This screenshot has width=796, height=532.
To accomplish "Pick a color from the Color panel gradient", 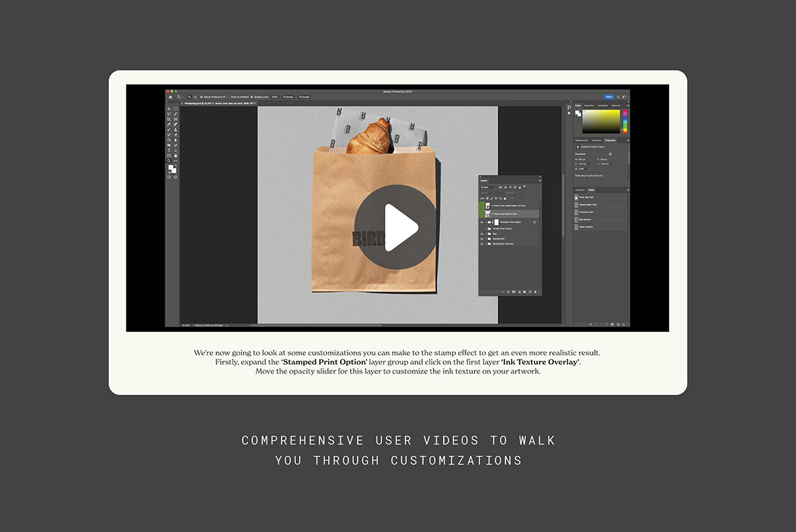I will coord(602,121).
